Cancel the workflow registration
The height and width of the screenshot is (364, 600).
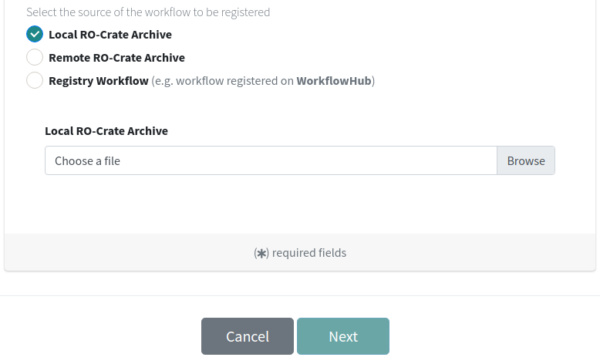pos(248,336)
